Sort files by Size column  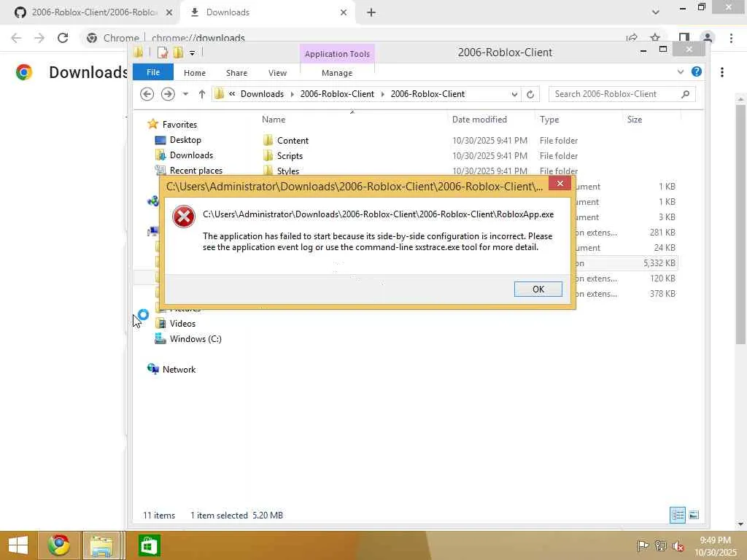tap(634, 120)
